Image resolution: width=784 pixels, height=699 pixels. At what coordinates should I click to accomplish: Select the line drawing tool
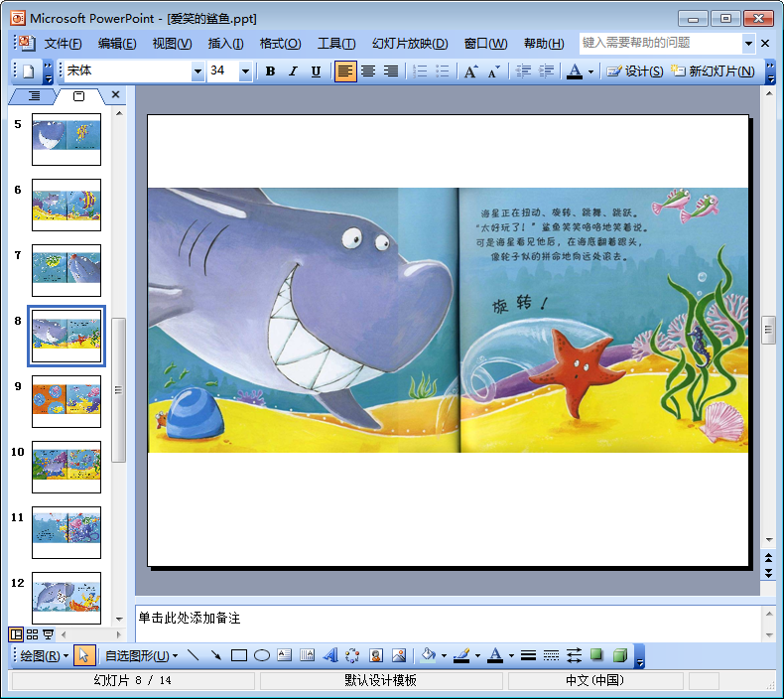[x=193, y=655]
